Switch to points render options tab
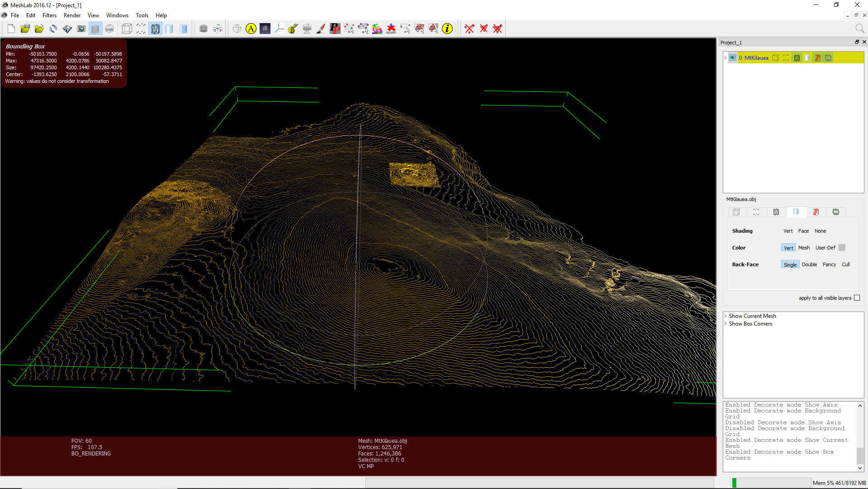868x489 pixels. pyautogui.click(x=756, y=212)
